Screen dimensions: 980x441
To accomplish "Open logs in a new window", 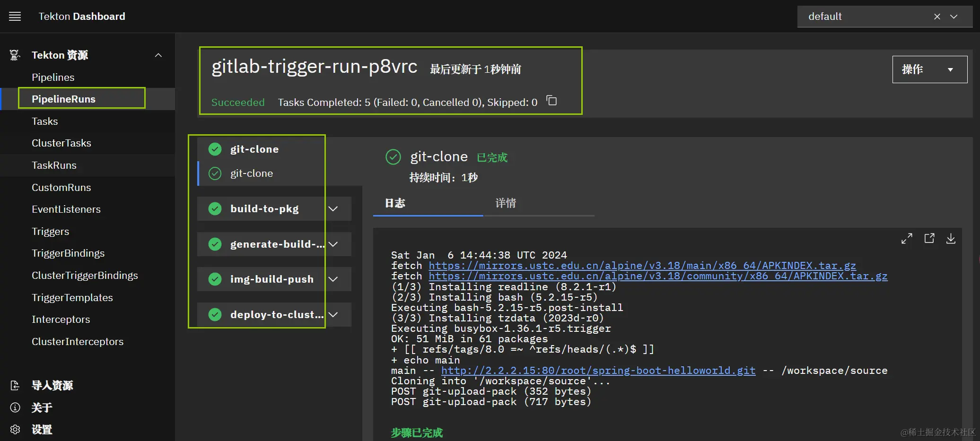I will pyautogui.click(x=929, y=238).
